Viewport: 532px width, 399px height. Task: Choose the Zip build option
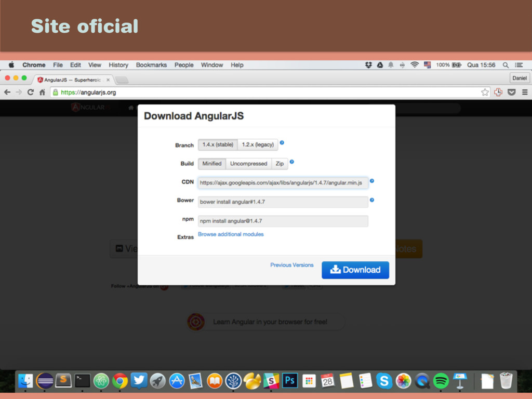(x=280, y=164)
